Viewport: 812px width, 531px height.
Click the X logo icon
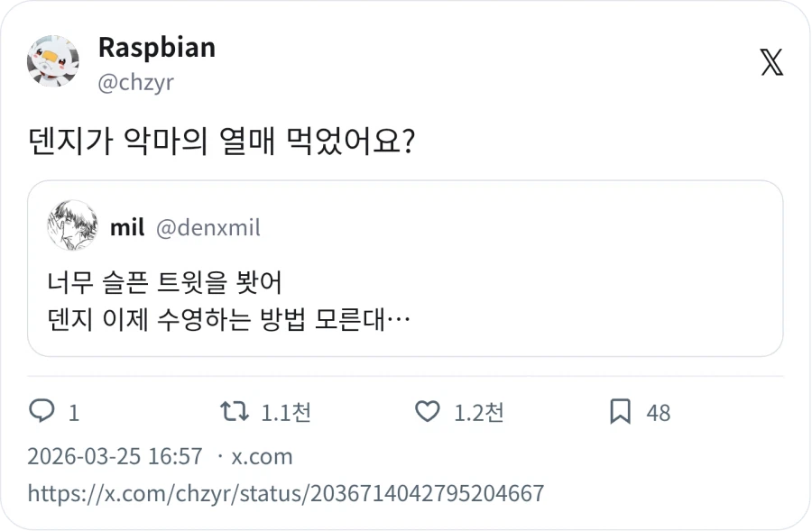[x=770, y=64]
